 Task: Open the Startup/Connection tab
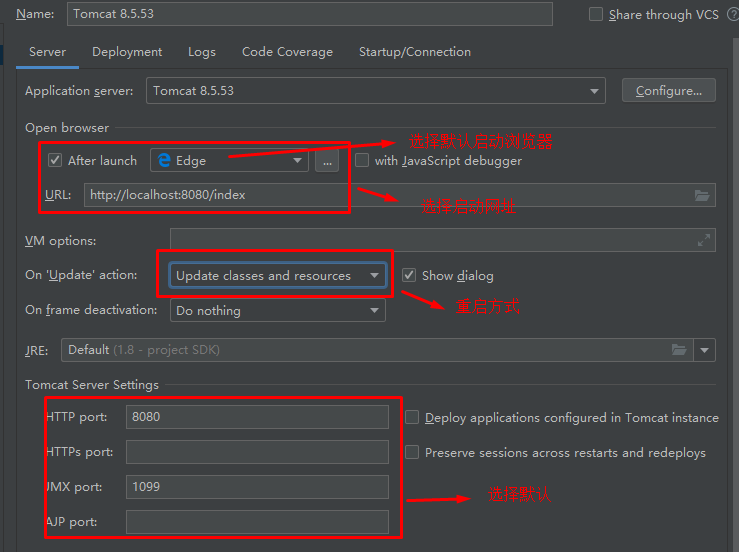coord(415,52)
